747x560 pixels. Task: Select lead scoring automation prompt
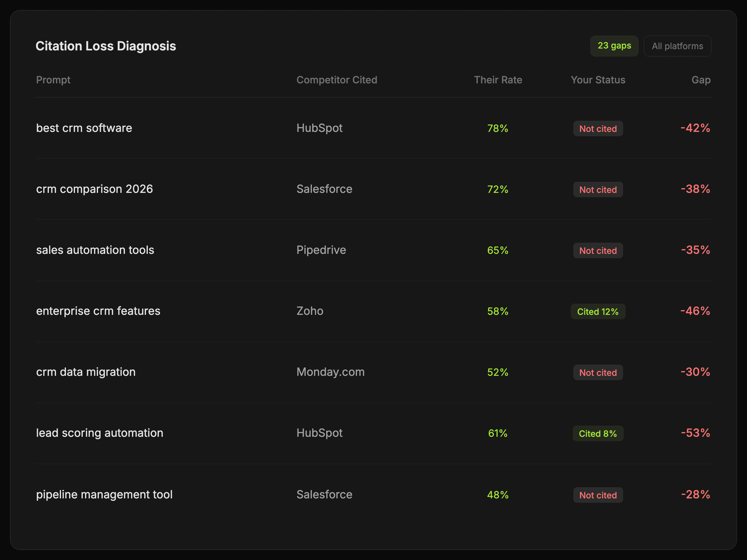[100, 433]
